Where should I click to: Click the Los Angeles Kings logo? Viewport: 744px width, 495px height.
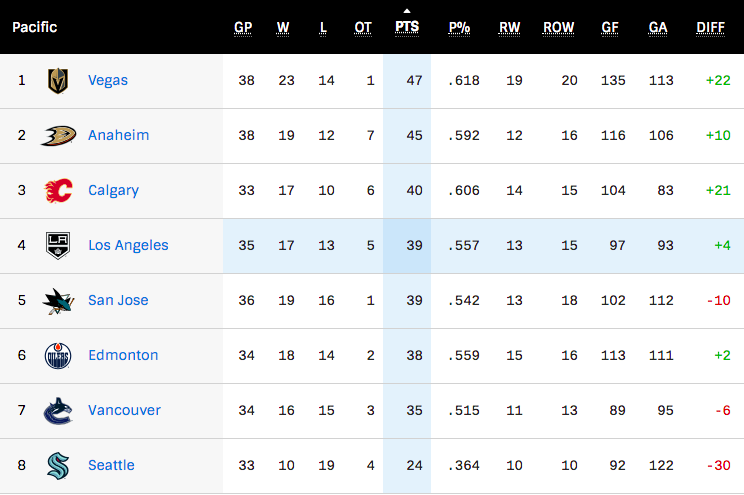(x=58, y=245)
